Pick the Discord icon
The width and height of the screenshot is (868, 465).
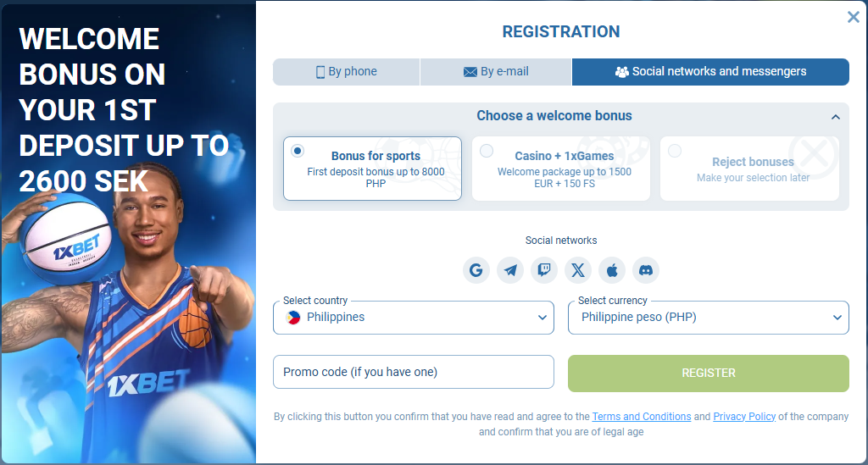click(646, 270)
